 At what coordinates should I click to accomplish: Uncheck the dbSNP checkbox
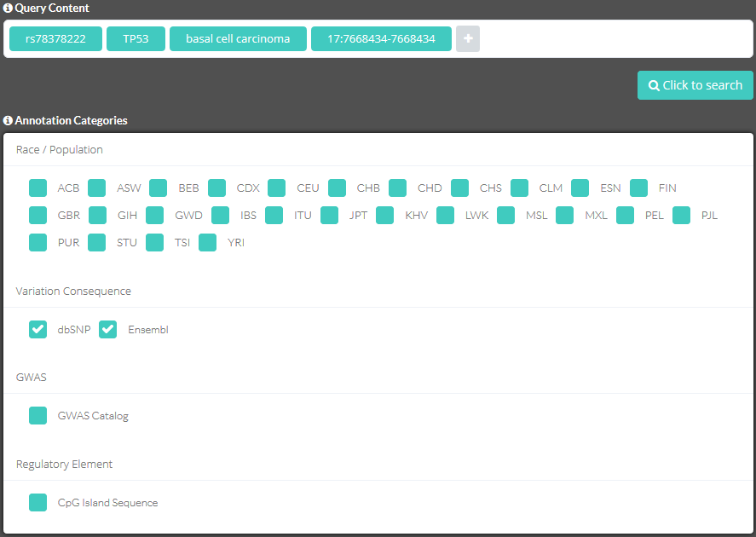click(x=38, y=330)
